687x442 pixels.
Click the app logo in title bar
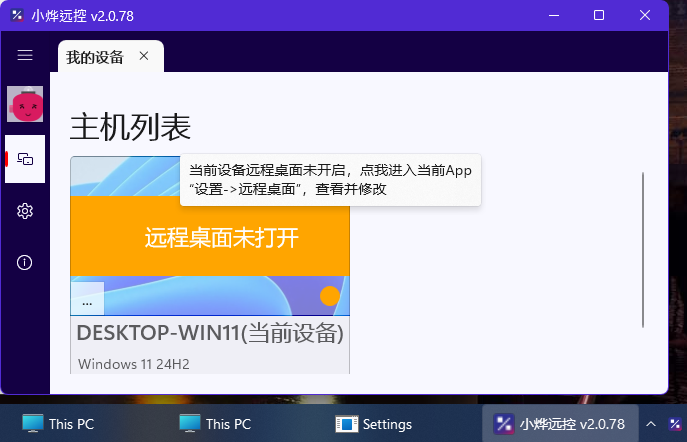16,15
